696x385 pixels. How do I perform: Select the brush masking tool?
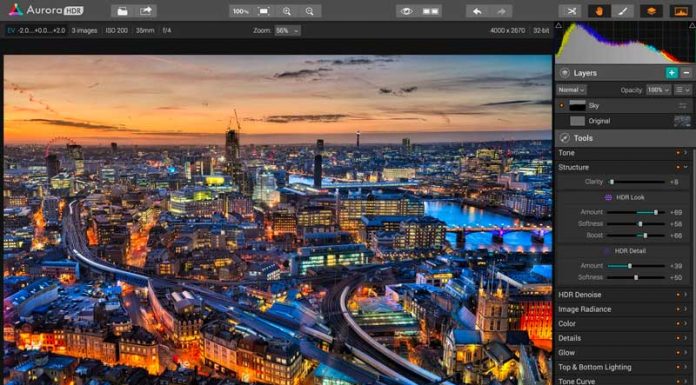pos(622,11)
